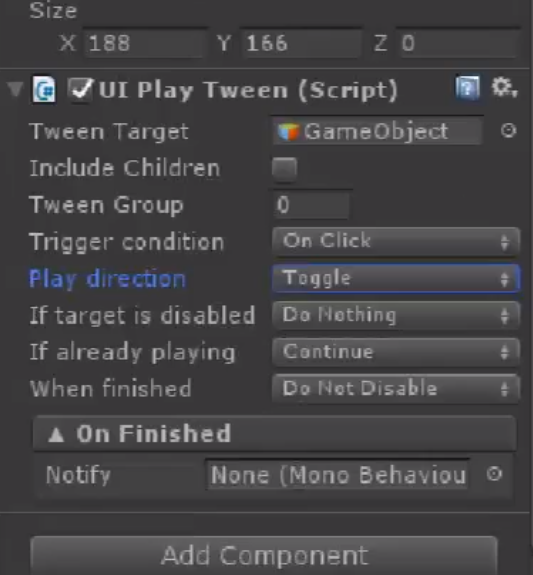Viewport: 533px width, 575px height.
Task: Open the UI Play Tween help reference icon
Action: 467,88
